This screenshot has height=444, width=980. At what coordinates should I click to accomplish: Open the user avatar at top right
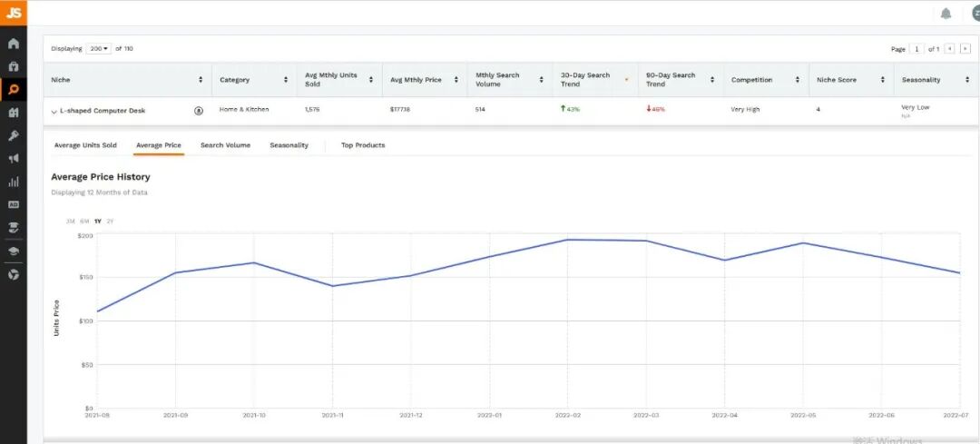975,13
